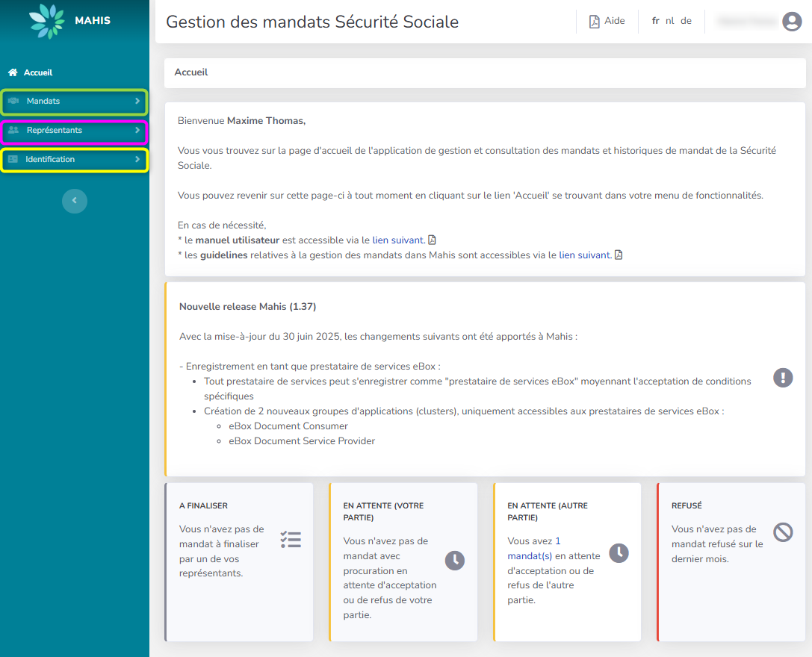
Task: Click EN ATTENTE (VOTRE PARTIE) card title
Action: pos(383,511)
